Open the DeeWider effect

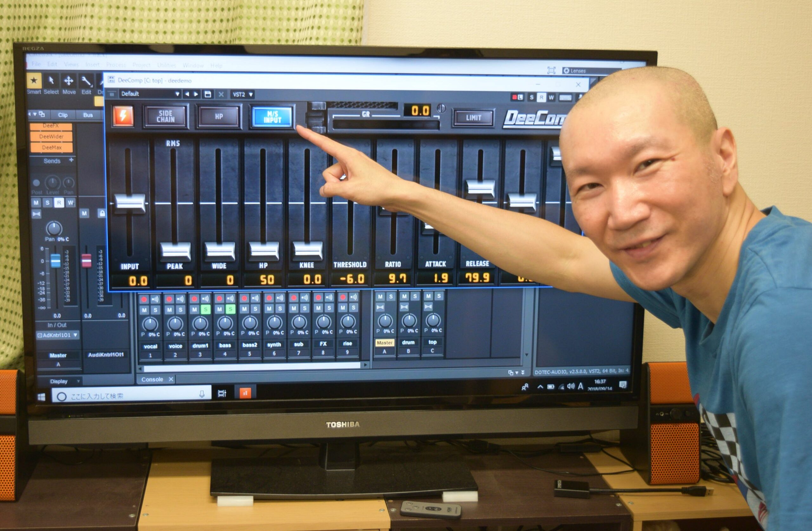pos(51,136)
